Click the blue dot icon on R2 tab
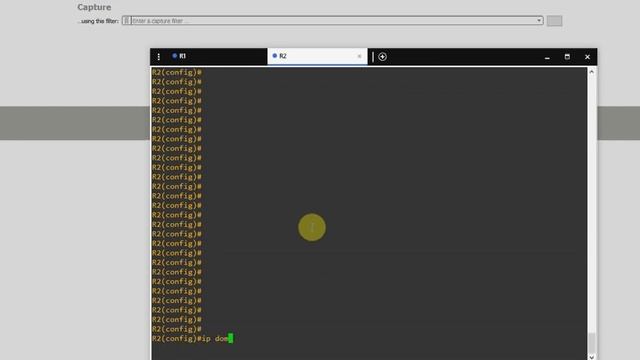 click(x=275, y=56)
